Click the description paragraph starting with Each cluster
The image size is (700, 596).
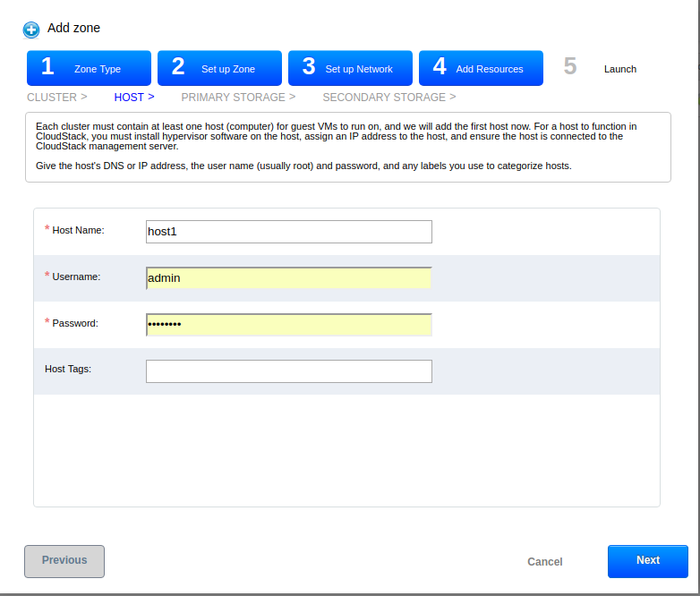click(x=337, y=136)
